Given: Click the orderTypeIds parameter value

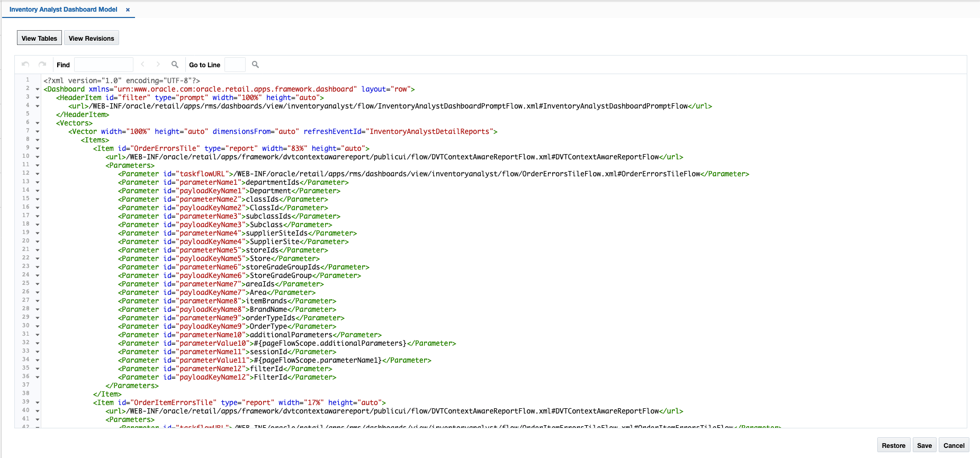Looking at the screenshot, I should pos(271,318).
